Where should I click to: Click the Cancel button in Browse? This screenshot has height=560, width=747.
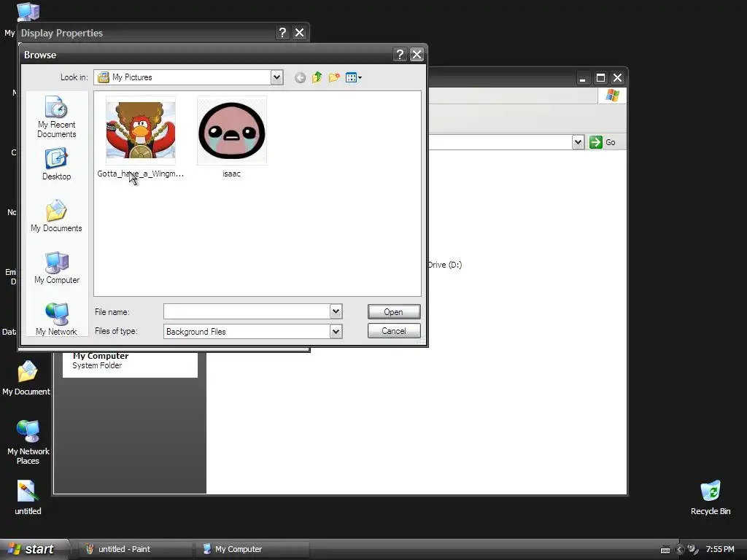coord(394,331)
